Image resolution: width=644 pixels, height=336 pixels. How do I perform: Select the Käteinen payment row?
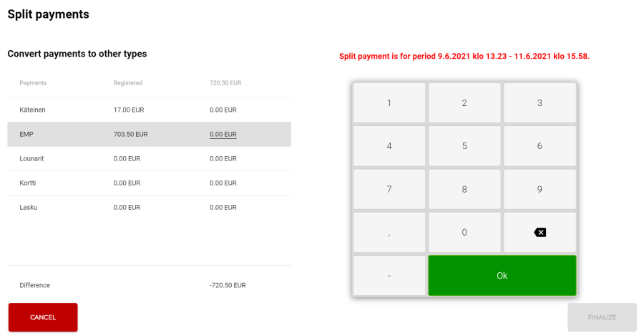[149, 110]
